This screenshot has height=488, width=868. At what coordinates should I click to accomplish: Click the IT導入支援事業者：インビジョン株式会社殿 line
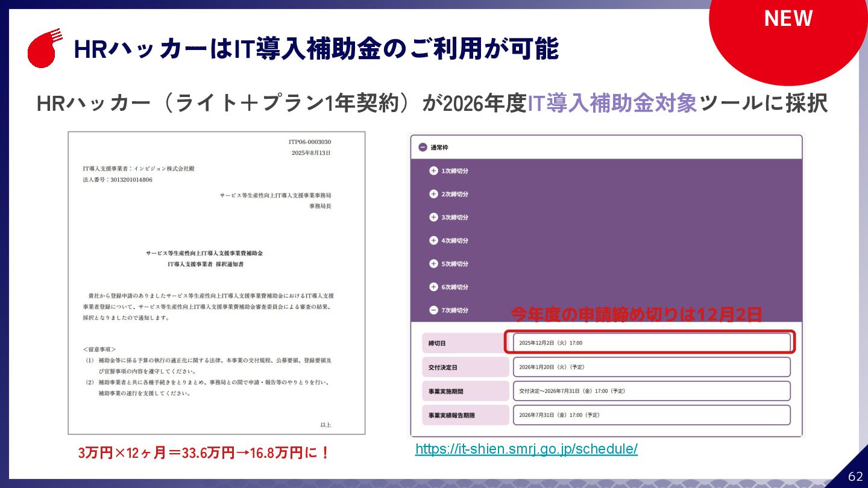(139, 169)
